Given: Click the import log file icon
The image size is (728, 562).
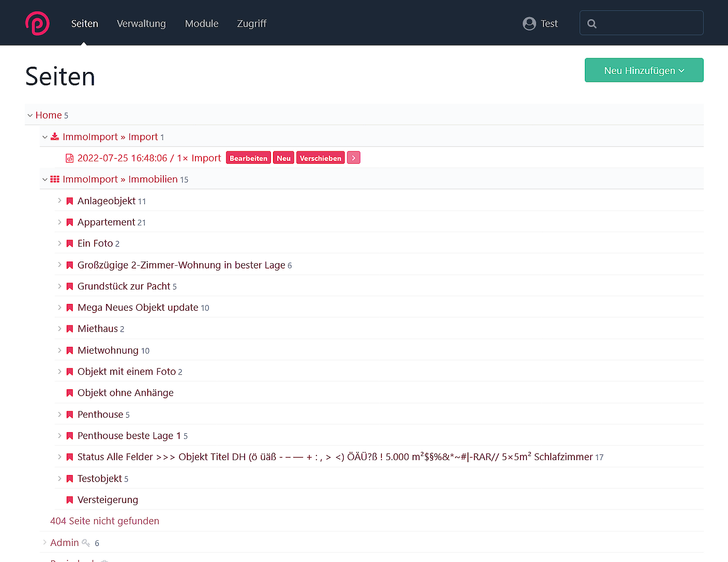Looking at the screenshot, I should (70, 158).
